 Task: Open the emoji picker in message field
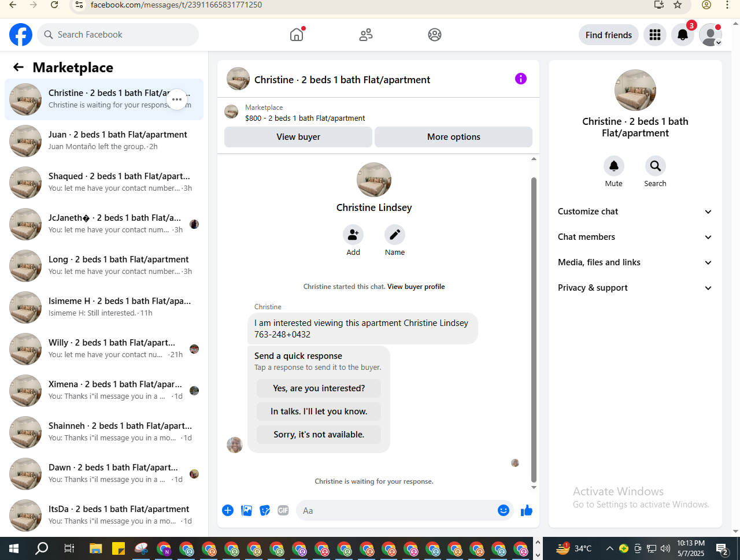pyautogui.click(x=504, y=510)
